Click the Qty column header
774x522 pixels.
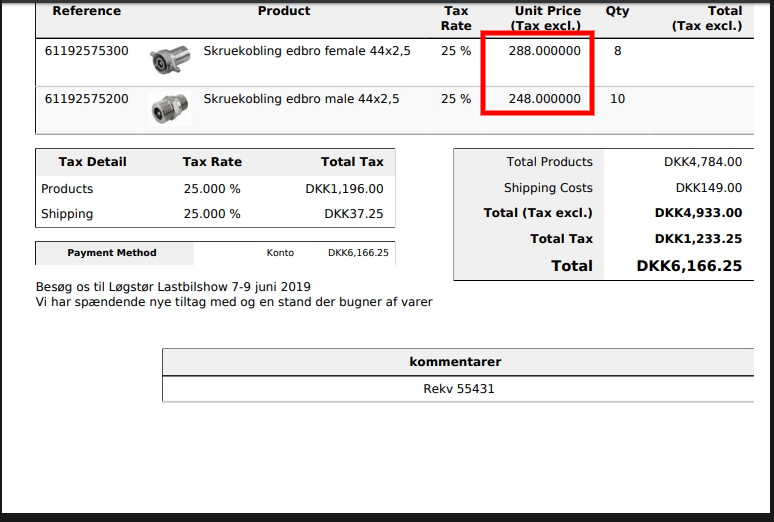[x=618, y=11]
